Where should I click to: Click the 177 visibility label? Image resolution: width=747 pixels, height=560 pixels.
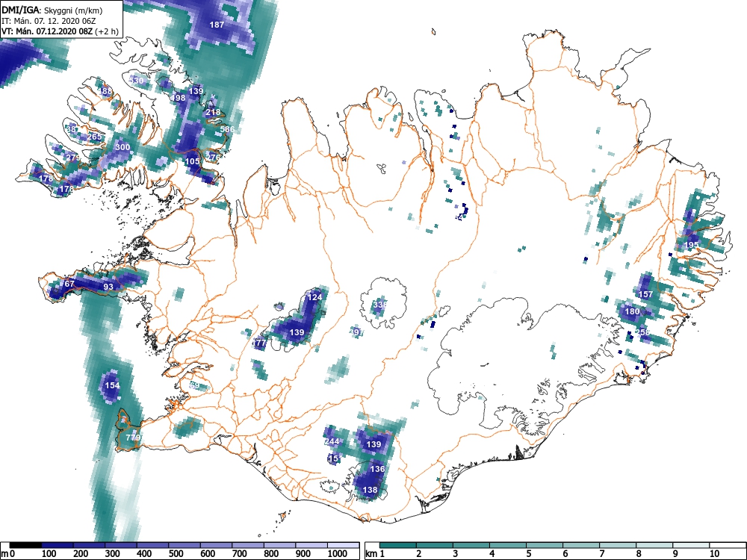[x=259, y=343]
